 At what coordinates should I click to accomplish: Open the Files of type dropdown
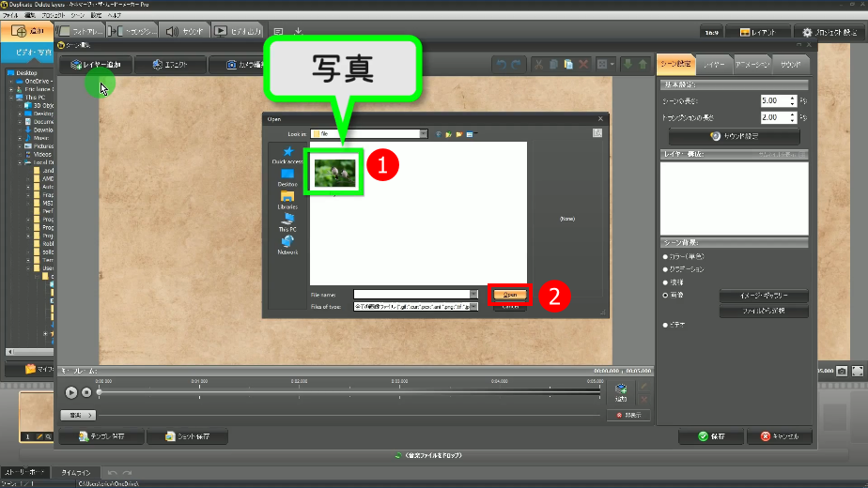pyautogui.click(x=474, y=307)
